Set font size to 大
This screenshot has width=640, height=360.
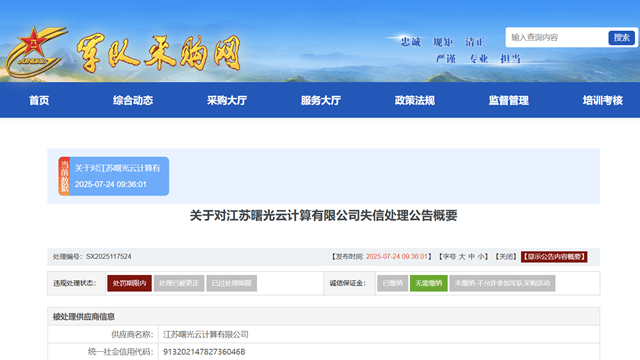coord(462,257)
